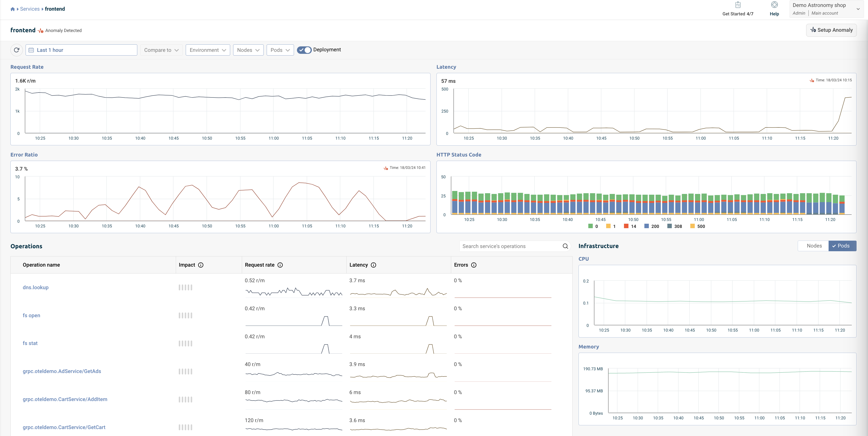Click the '3.7 %' error ratio value
Viewport: 868px width, 436px height.
[21, 169]
